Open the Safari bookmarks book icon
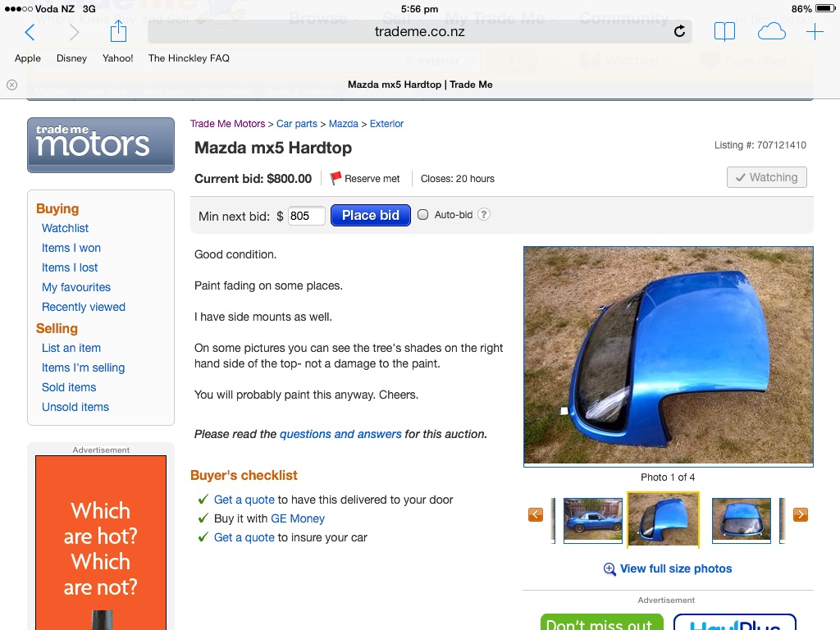840x630 pixels. (x=724, y=32)
